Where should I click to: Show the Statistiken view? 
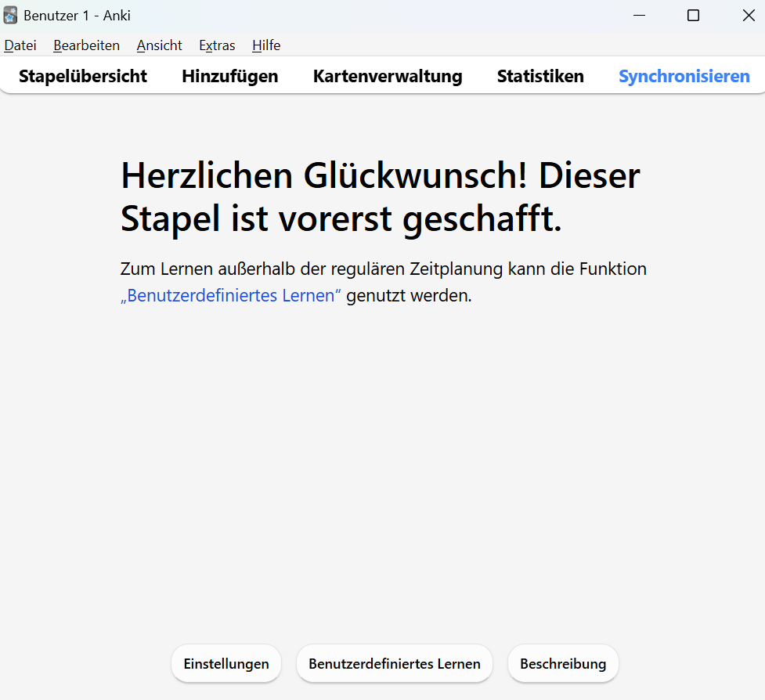coord(540,76)
